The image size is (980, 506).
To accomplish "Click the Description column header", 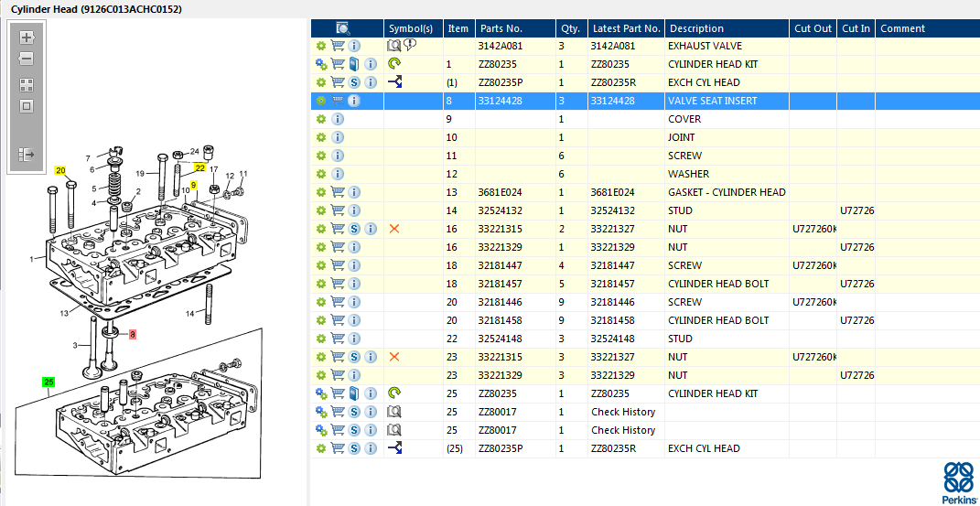I will tap(696, 28).
